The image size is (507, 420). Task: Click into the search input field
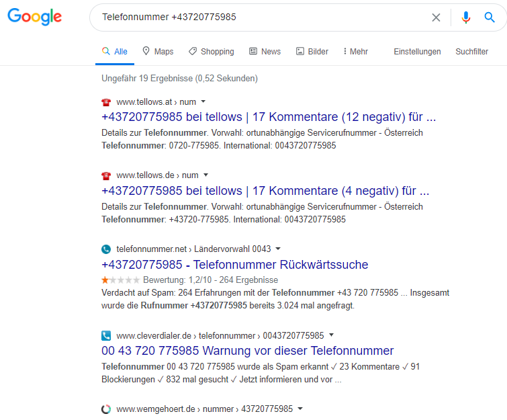pyautogui.click(x=259, y=17)
